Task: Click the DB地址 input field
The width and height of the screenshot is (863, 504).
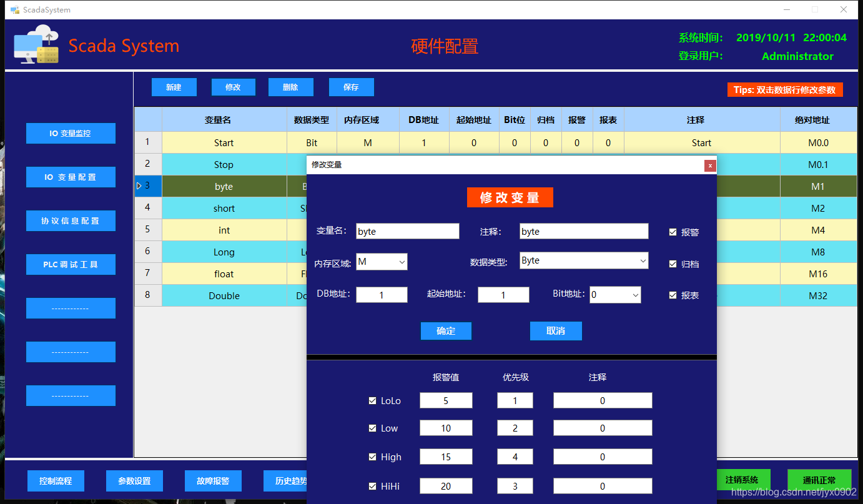Action: pyautogui.click(x=382, y=295)
